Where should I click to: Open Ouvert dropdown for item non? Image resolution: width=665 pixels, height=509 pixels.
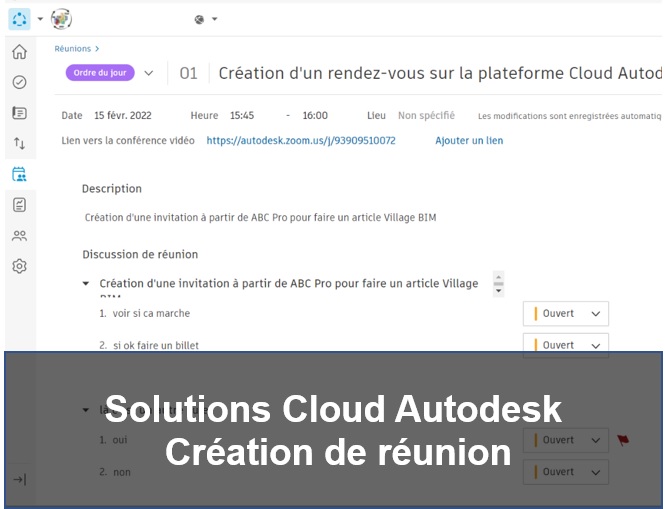[566, 472]
